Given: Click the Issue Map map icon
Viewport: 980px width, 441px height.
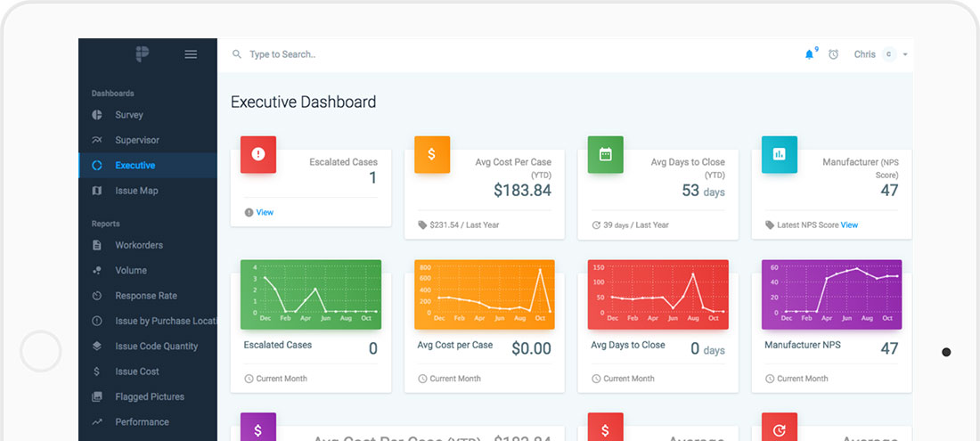Looking at the screenshot, I should [x=97, y=191].
